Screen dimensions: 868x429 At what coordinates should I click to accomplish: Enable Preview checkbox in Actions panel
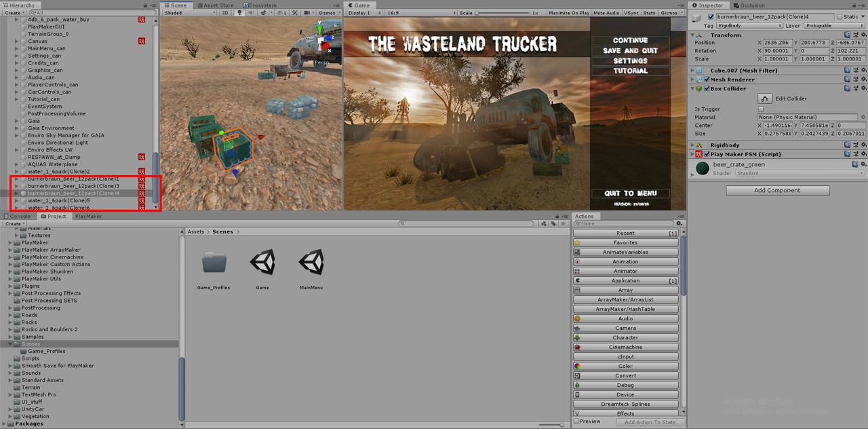click(x=576, y=422)
